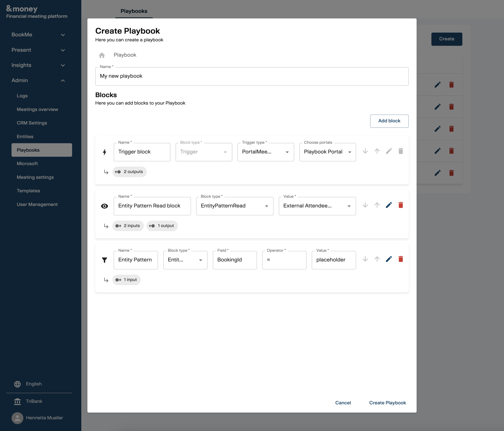Move the Entity Pattern block up with arrow icon

[x=377, y=259]
